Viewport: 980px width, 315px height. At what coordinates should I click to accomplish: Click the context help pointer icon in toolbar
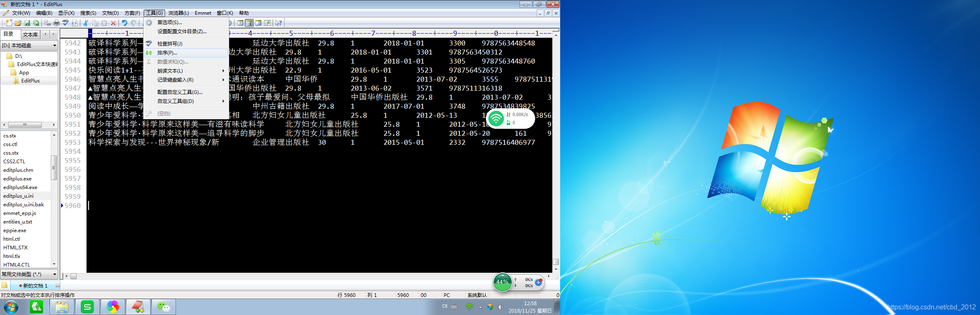(x=279, y=23)
